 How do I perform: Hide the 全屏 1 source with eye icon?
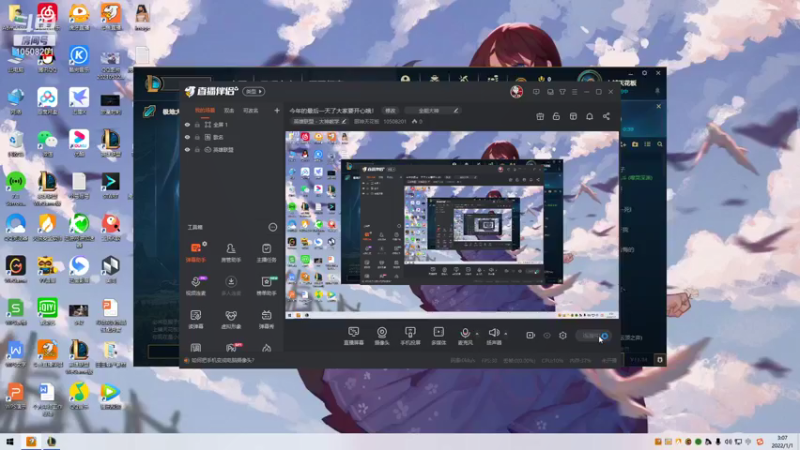187,125
